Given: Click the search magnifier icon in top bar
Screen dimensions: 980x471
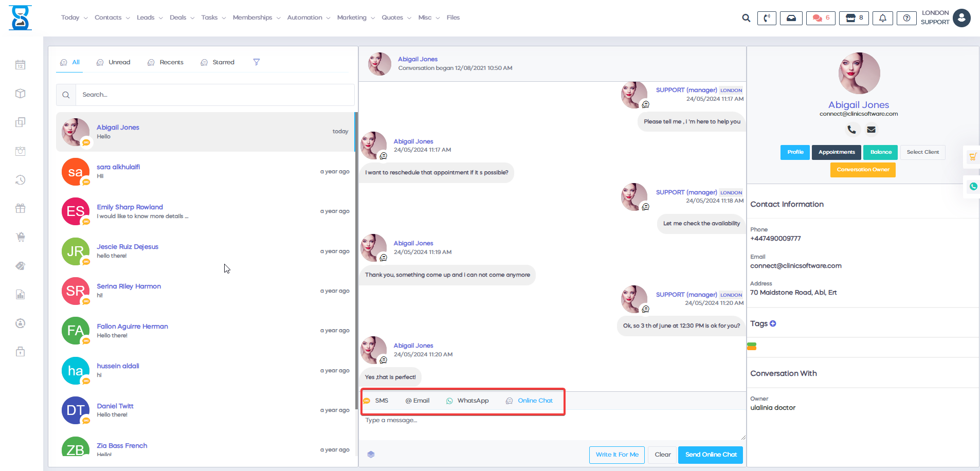Looking at the screenshot, I should pyautogui.click(x=746, y=18).
